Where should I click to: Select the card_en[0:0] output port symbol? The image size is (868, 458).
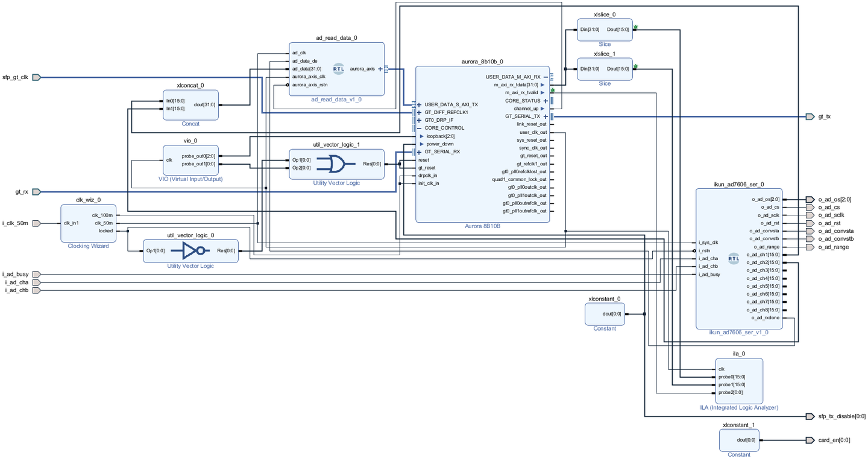810,441
